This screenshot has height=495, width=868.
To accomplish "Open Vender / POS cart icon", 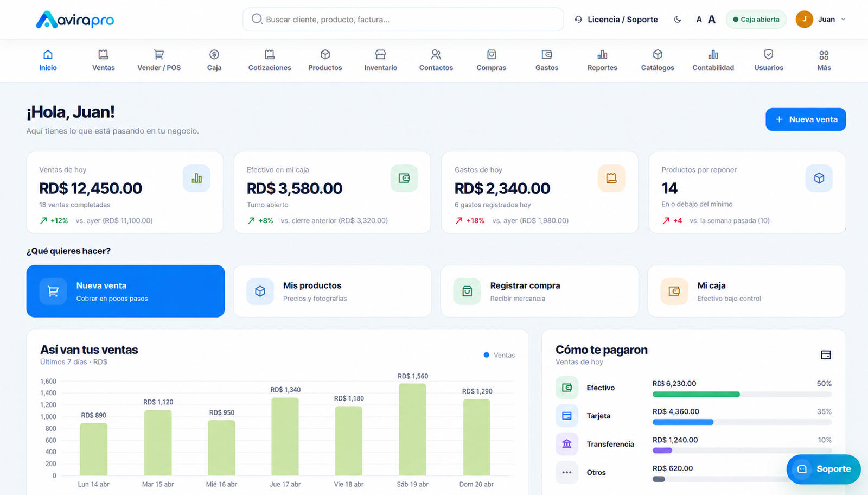I will pos(159,54).
